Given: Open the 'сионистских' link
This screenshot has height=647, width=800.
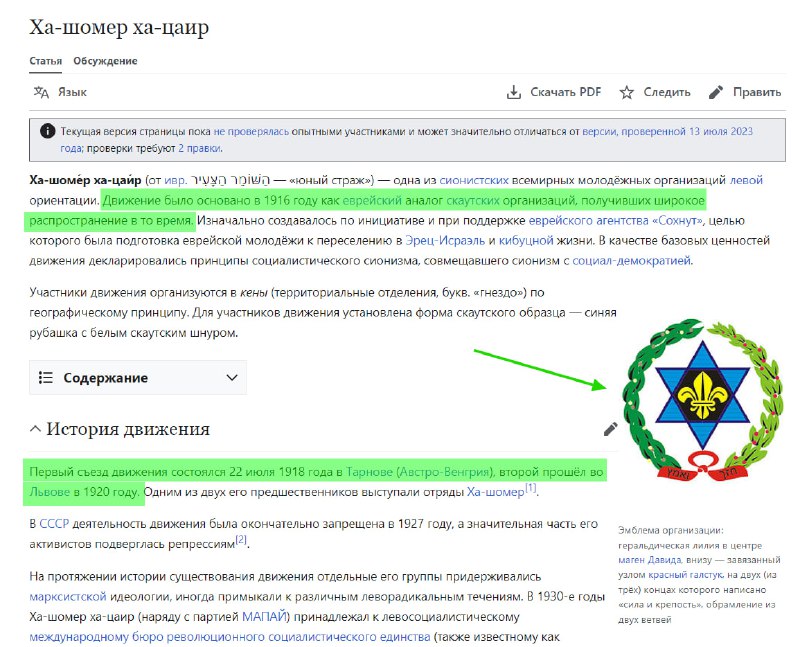Looking at the screenshot, I should click(x=474, y=180).
